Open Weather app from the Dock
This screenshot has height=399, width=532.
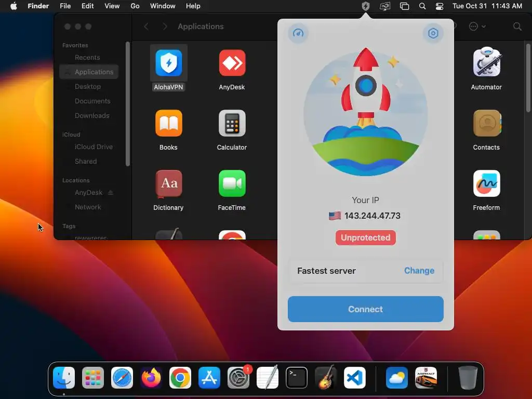(x=396, y=378)
